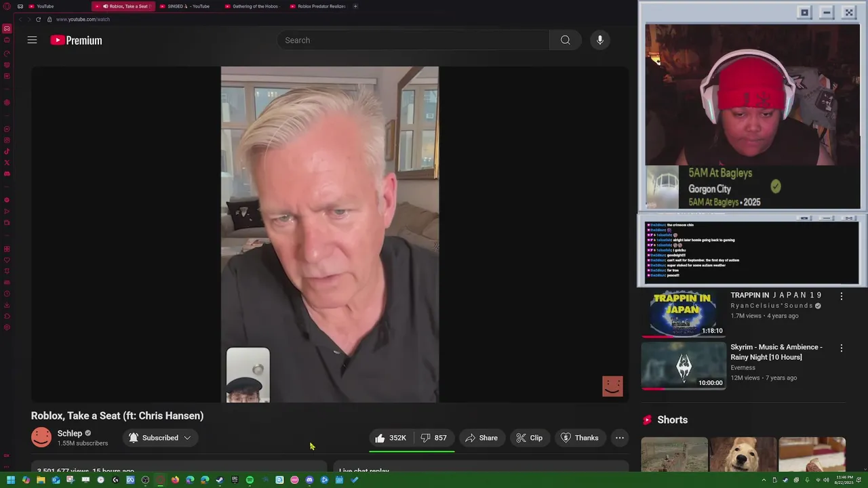Open Outlook from taskbar
This screenshot has width=868, height=488.
(x=56, y=480)
